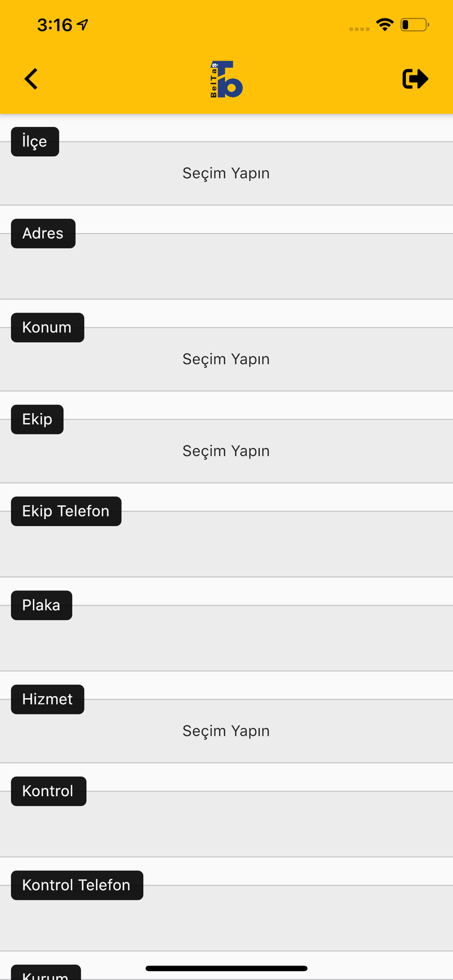Screen dimensions: 453x980
Task: Open the Ekip selection dropdown
Action: point(226,451)
